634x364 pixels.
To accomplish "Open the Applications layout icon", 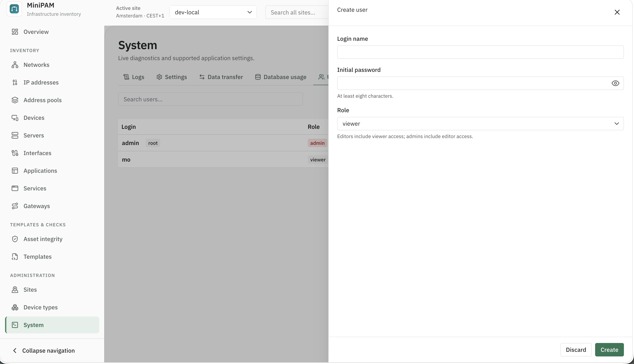I will [15, 171].
